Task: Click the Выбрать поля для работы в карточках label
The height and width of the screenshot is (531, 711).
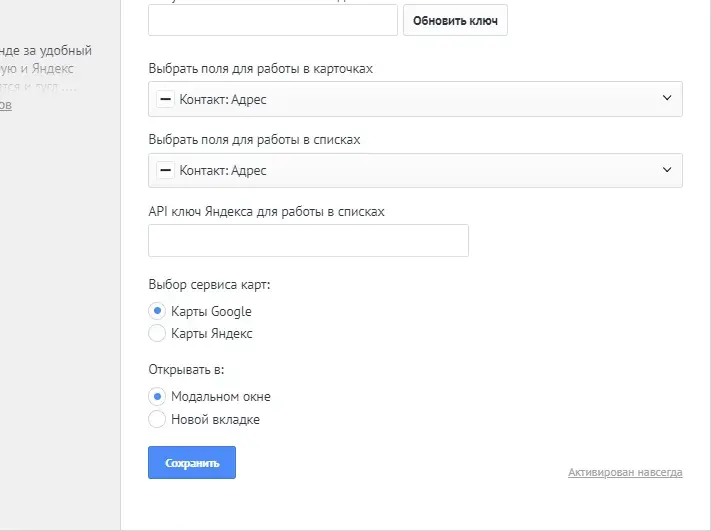Action: [x=261, y=69]
